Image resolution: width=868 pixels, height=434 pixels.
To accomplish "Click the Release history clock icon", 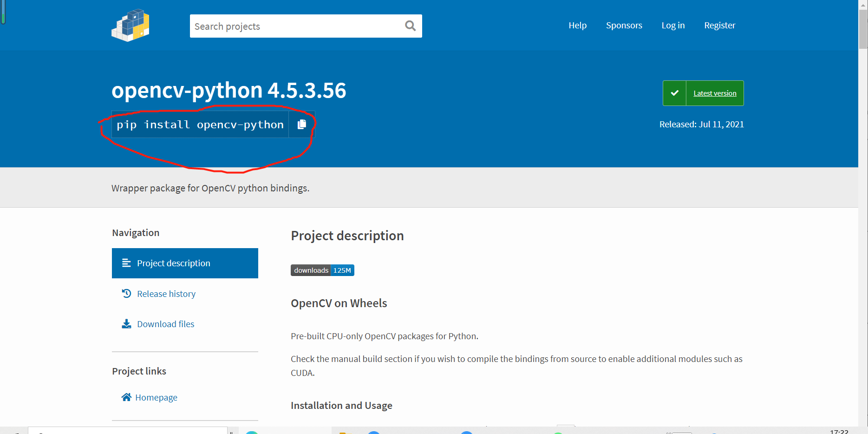I will tap(126, 293).
